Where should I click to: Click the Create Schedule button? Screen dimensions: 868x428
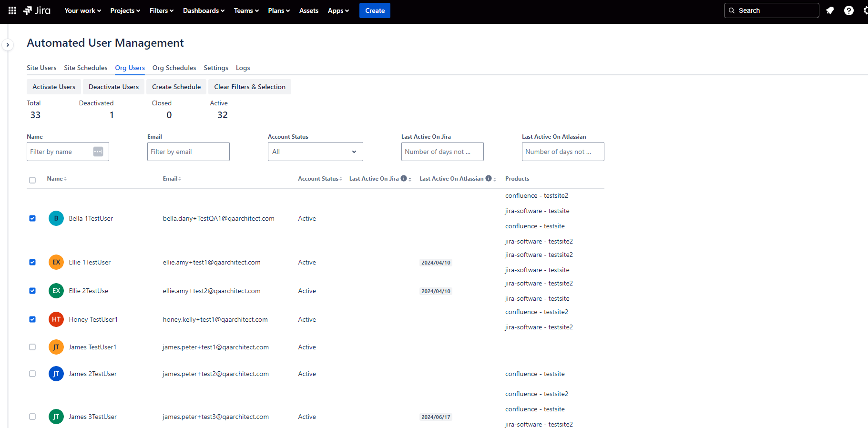[176, 87]
